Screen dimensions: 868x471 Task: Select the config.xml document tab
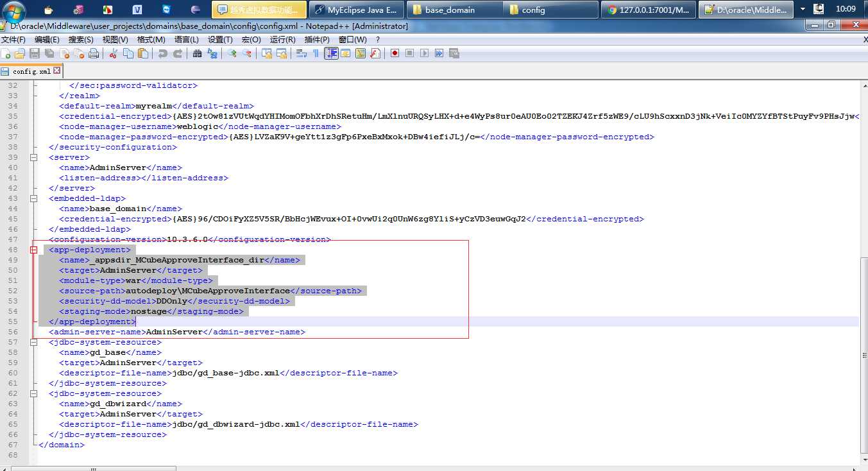pyautogui.click(x=31, y=71)
